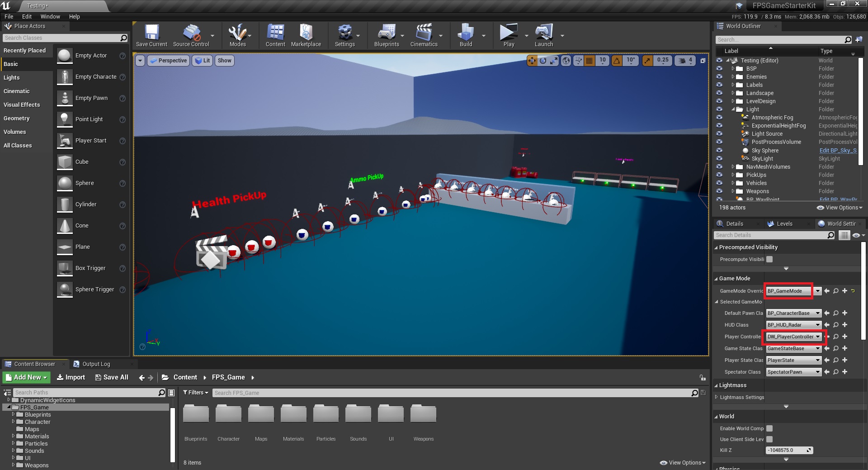
Task: Click the Add New button
Action: tap(26, 377)
